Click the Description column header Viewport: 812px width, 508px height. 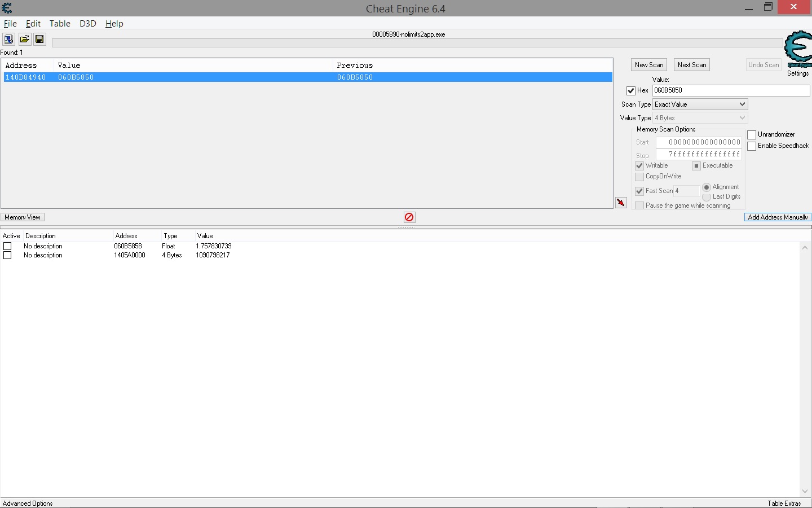click(41, 236)
